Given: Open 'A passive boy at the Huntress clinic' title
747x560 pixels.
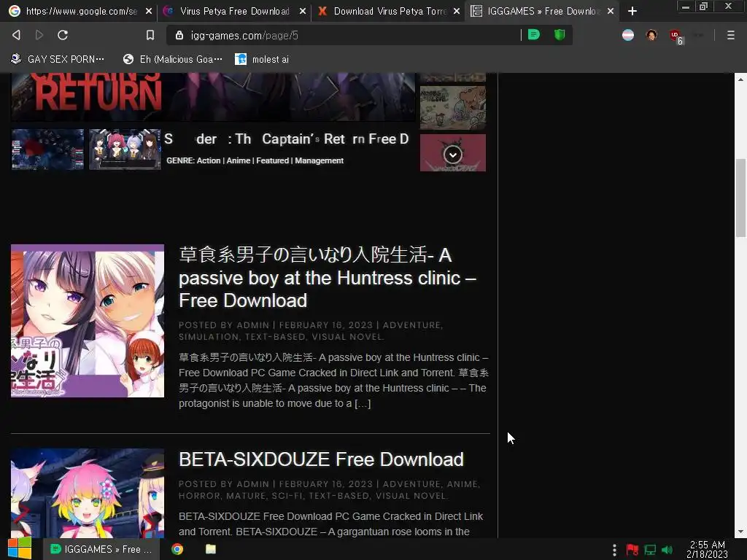Looking at the screenshot, I should click(x=328, y=278).
